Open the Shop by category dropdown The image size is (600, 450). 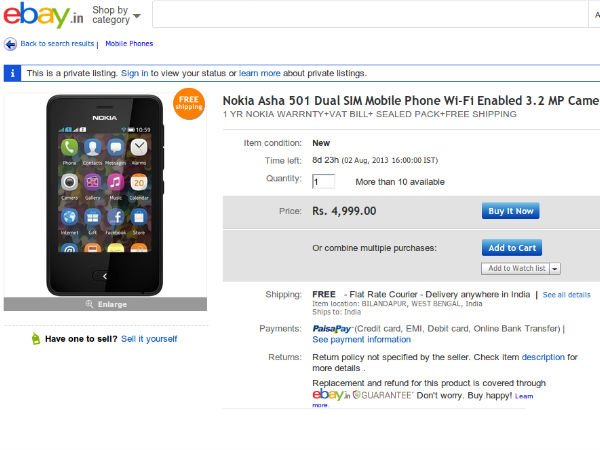pos(116,15)
